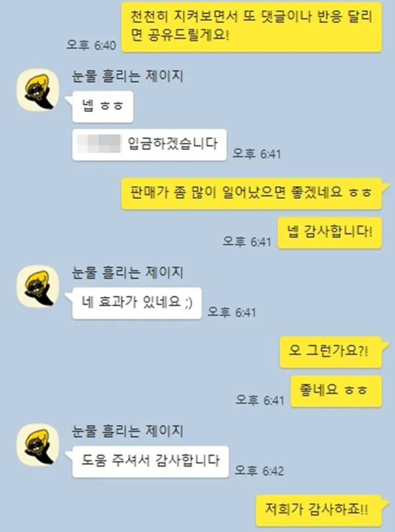Select the sender name '눈물 흘리는 제이지' above '네 효과가 있네요'
The image size is (395, 532).
[x=127, y=272]
